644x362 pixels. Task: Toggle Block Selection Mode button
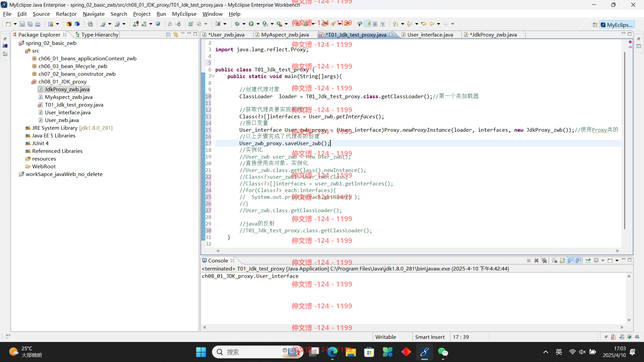click(375, 24)
